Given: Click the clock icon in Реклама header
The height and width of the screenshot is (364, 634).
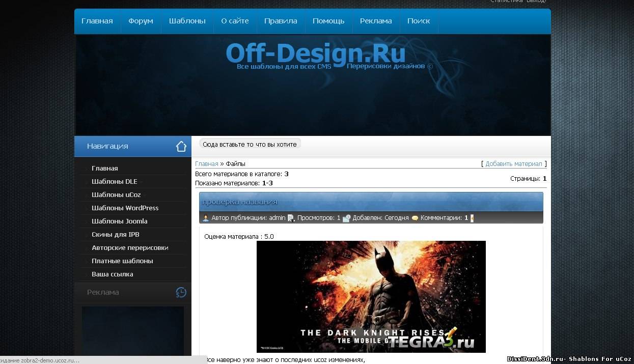Looking at the screenshot, I should 181,293.
